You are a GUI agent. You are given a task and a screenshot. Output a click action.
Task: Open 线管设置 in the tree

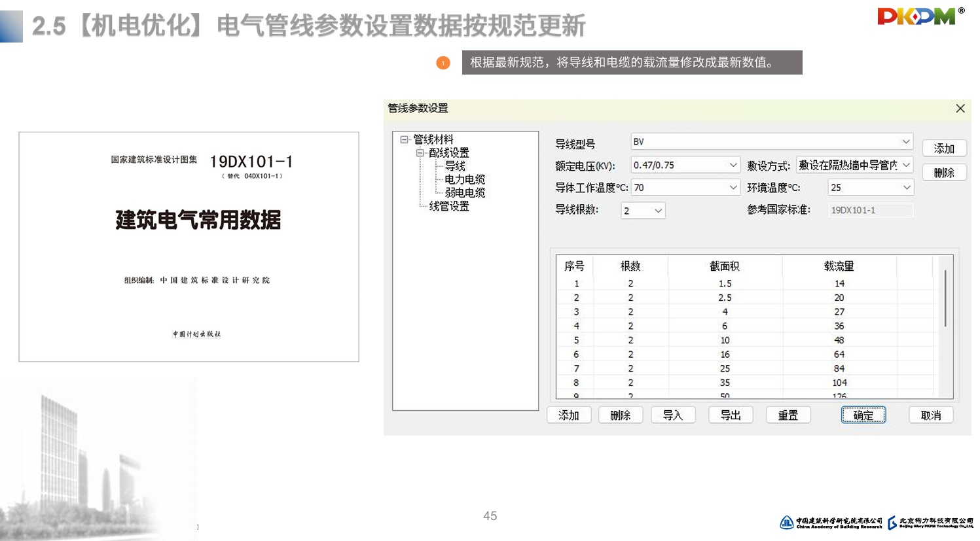pyautogui.click(x=448, y=206)
